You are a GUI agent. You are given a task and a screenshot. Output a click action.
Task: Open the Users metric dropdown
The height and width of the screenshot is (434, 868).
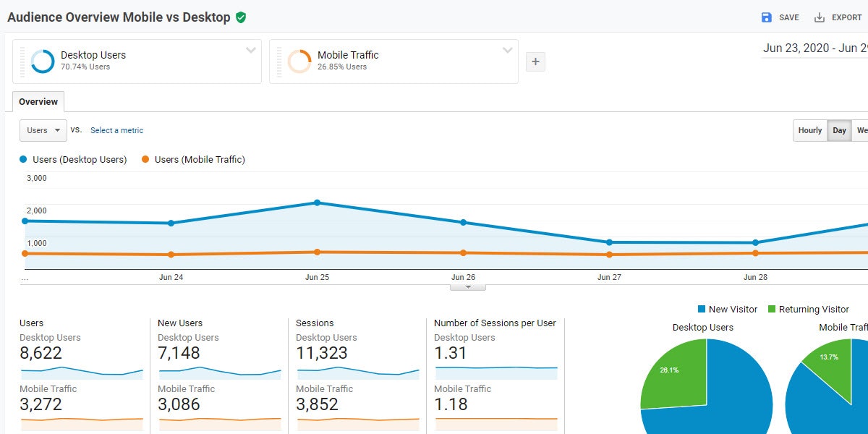click(42, 130)
